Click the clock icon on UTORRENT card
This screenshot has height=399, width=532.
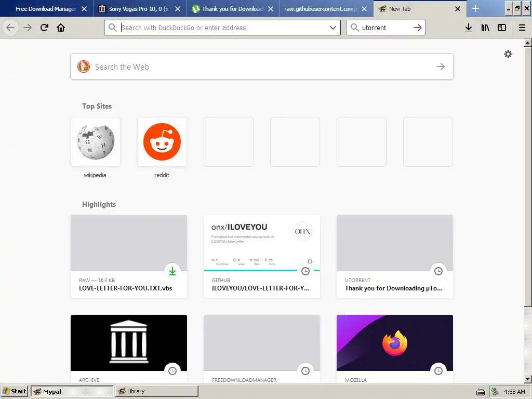coord(438,271)
